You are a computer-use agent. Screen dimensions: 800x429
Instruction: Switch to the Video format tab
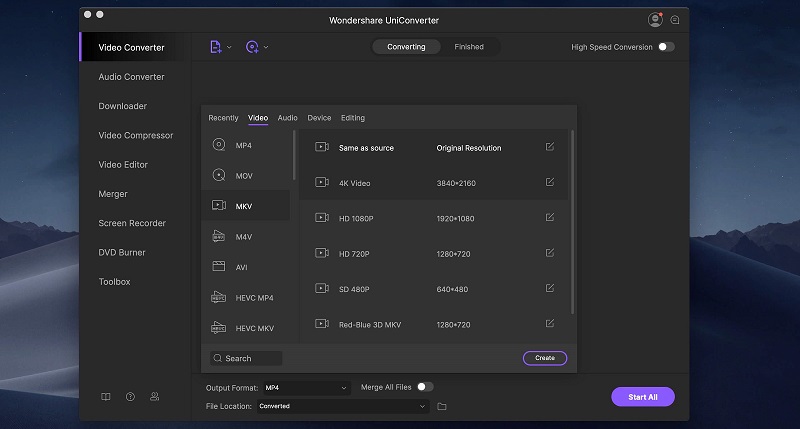click(x=258, y=118)
